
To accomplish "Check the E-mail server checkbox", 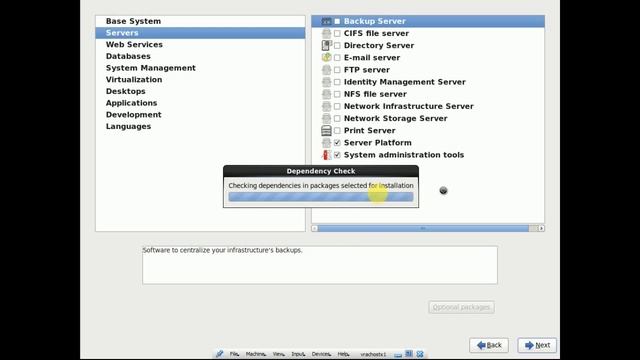I will pos(337,58).
